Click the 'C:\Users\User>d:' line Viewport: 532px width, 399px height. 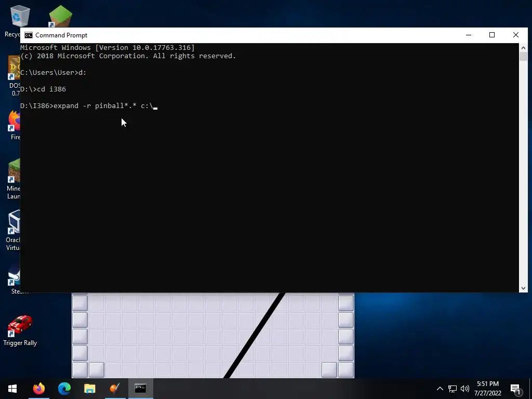click(54, 73)
